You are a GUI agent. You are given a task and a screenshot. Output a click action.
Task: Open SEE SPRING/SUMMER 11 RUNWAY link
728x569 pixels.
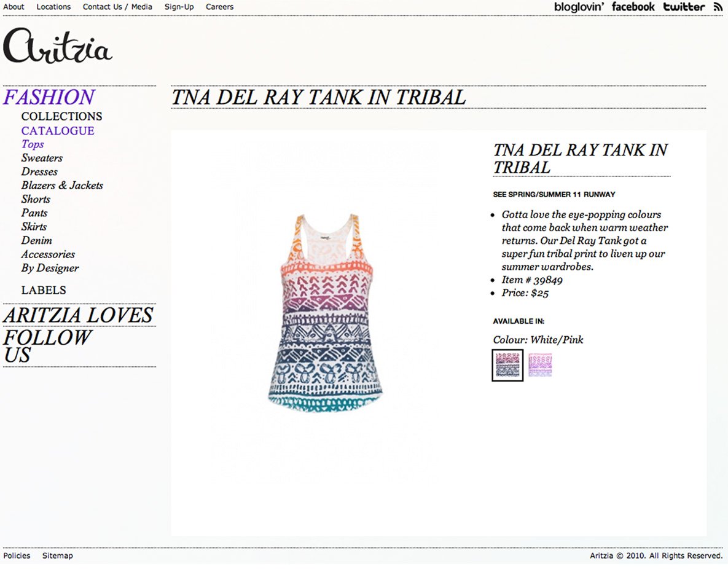(554, 194)
